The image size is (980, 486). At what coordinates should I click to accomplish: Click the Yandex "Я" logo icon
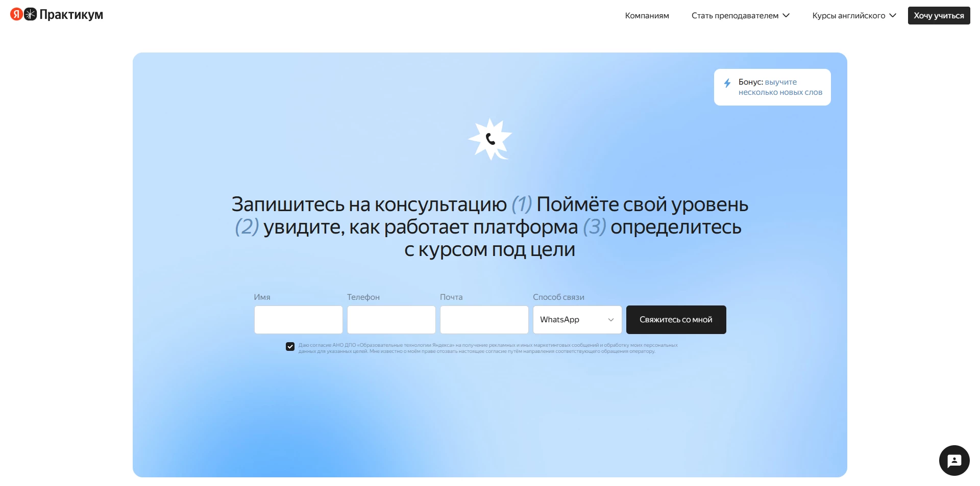tap(15, 15)
